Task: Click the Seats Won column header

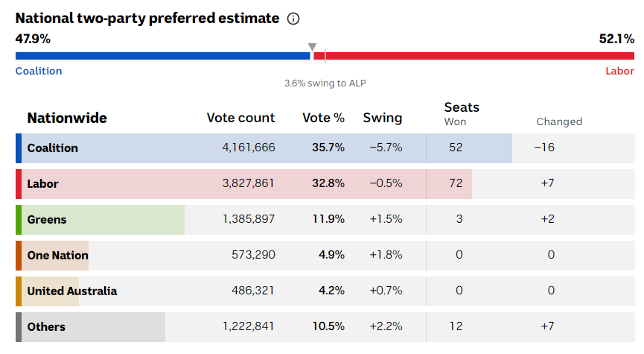Action: (x=462, y=113)
